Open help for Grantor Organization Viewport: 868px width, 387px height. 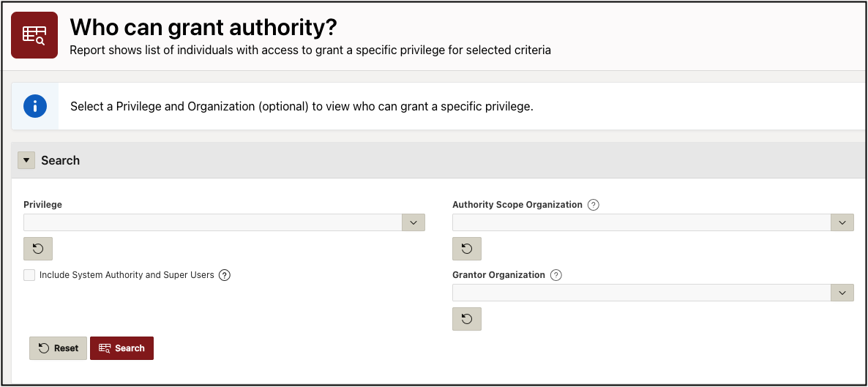coord(556,275)
